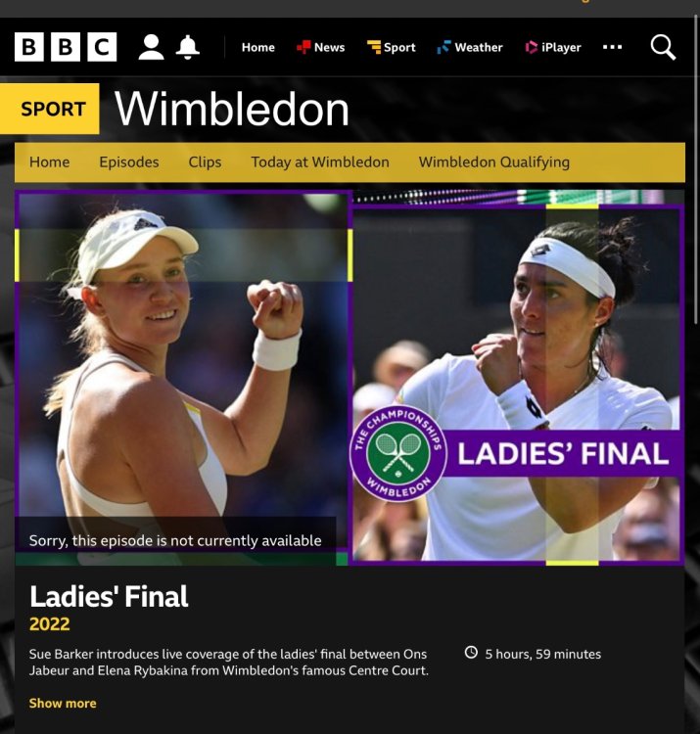Open the account profile icon

151,47
